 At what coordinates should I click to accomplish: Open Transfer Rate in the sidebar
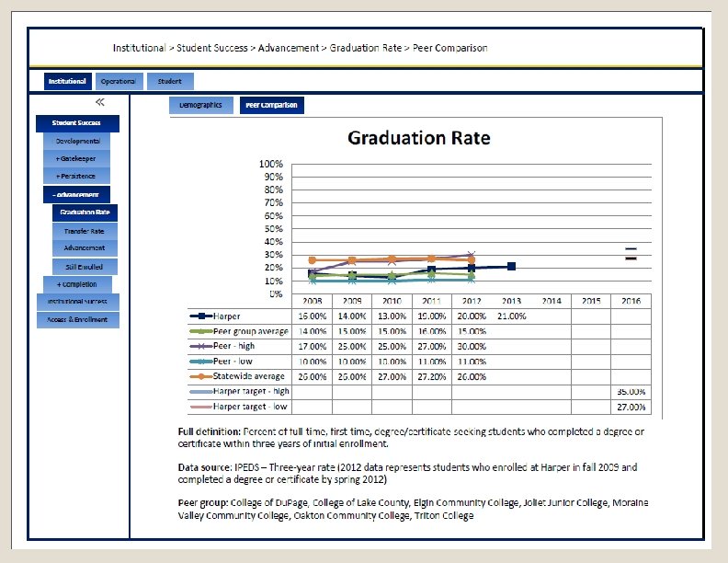[85, 231]
